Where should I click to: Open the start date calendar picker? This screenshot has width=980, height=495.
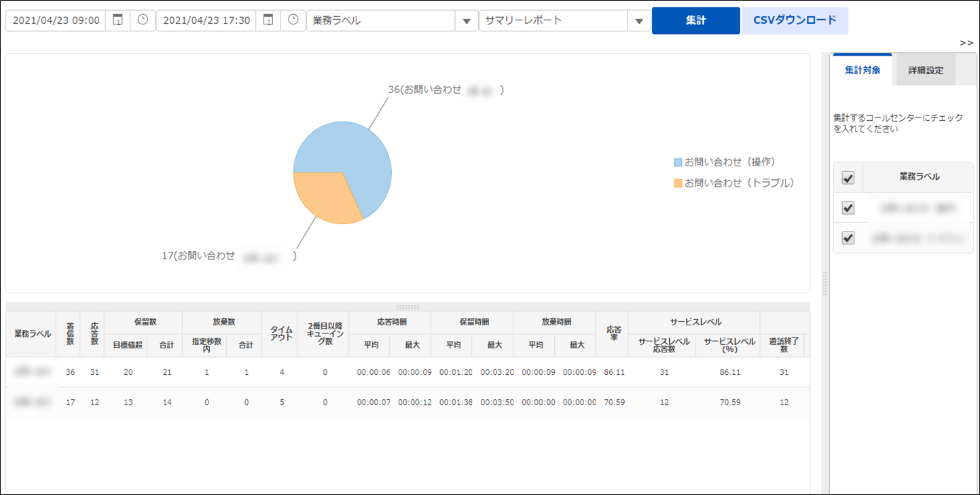118,20
